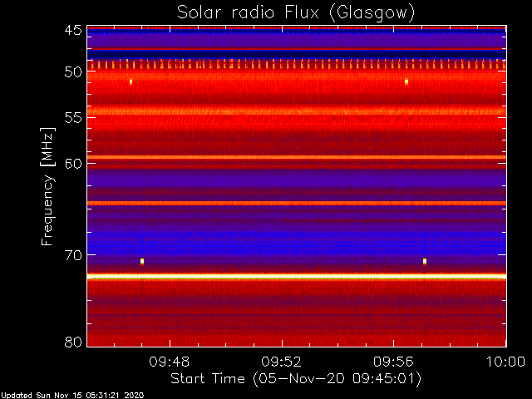Click the 60 frequency tick label
532x399 pixels.
tap(73, 164)
